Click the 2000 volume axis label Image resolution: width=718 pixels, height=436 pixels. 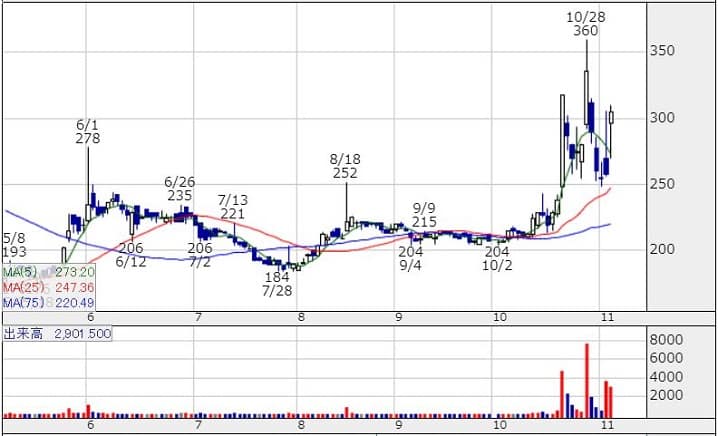coord(666,395)
